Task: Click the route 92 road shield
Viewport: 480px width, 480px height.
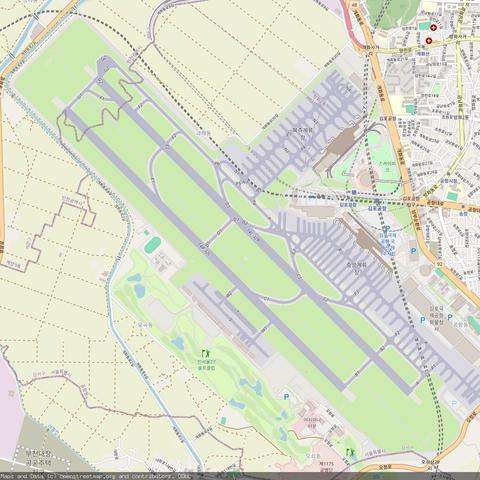Action: coord(440,263)
